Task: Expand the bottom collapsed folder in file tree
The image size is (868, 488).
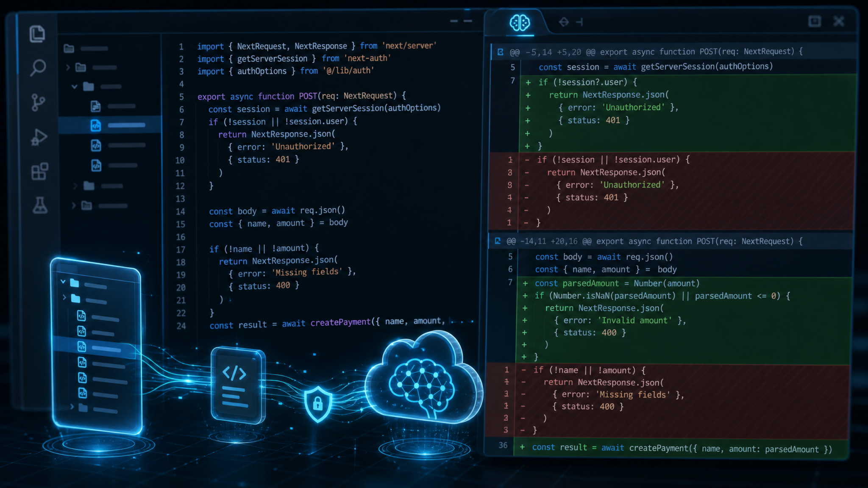Action: tap(74, 205)
